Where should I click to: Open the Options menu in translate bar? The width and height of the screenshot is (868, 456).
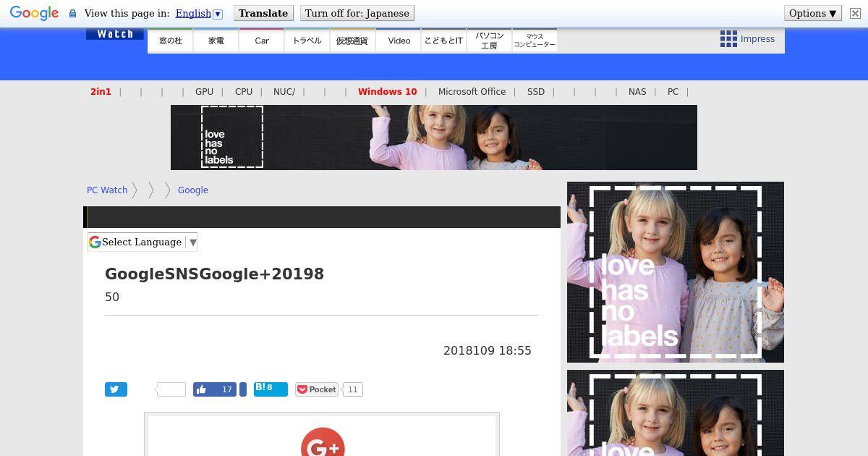click(x=812, y=13)
